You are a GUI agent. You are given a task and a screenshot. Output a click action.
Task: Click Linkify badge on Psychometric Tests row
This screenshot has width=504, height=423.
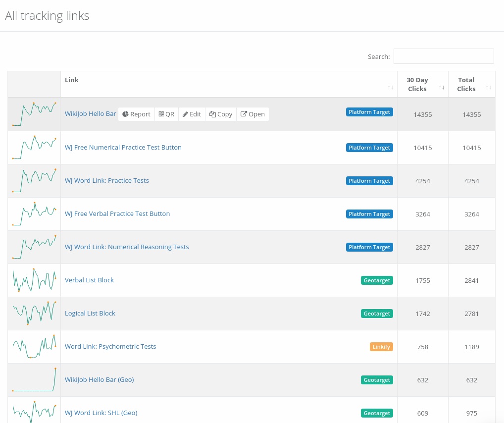381,347
